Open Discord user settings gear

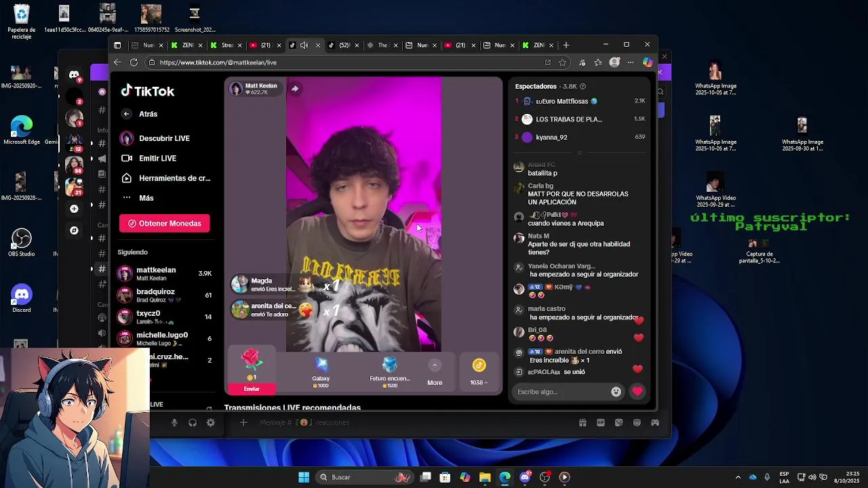211,423
